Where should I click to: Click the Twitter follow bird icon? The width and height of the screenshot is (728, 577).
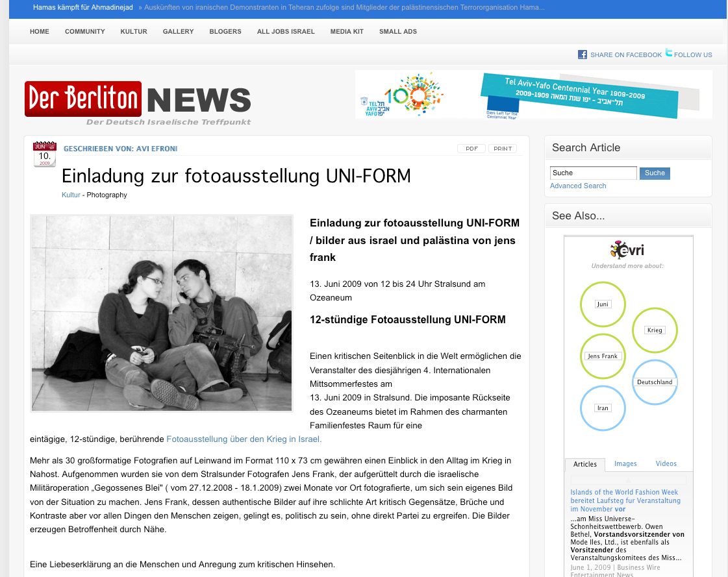[668, 53]
